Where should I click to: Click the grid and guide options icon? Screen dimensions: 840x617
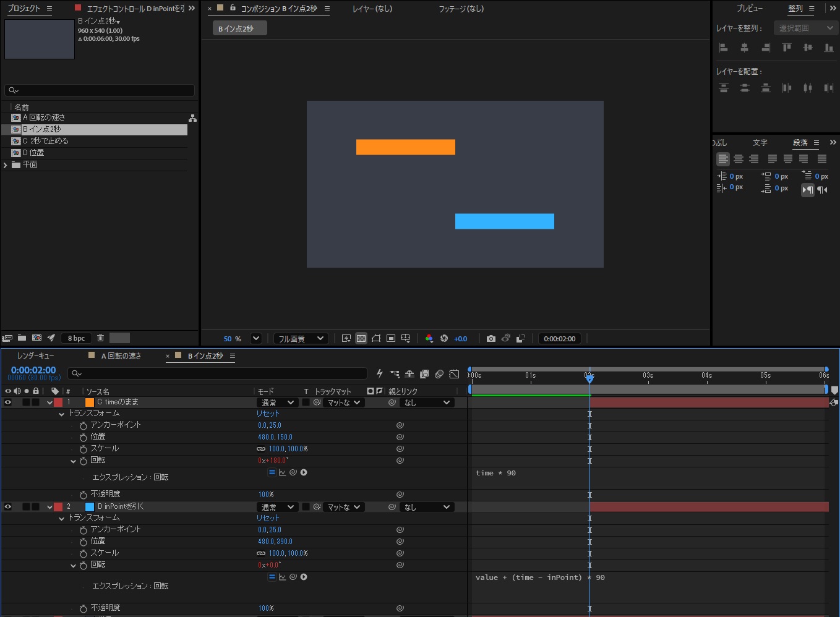(406, 338)
